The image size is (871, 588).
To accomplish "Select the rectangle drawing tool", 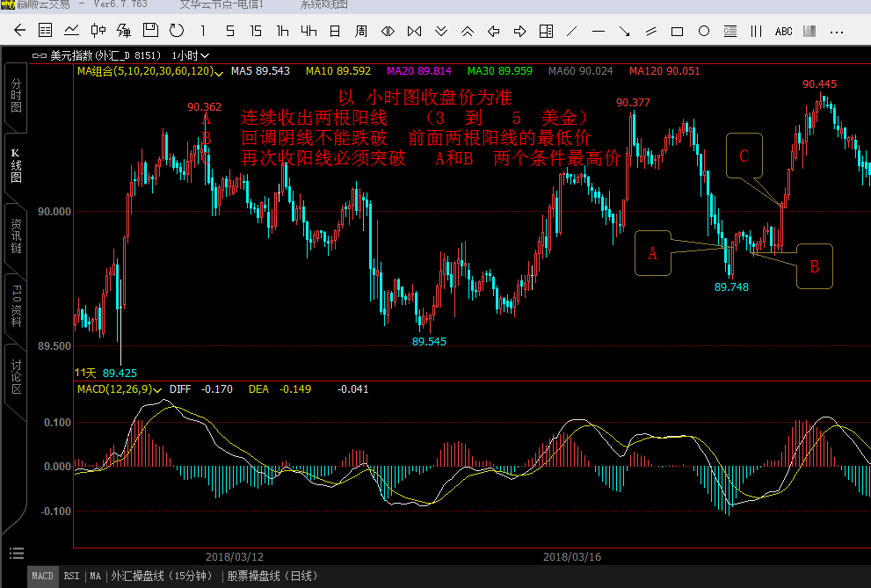I will coord(677,32).
